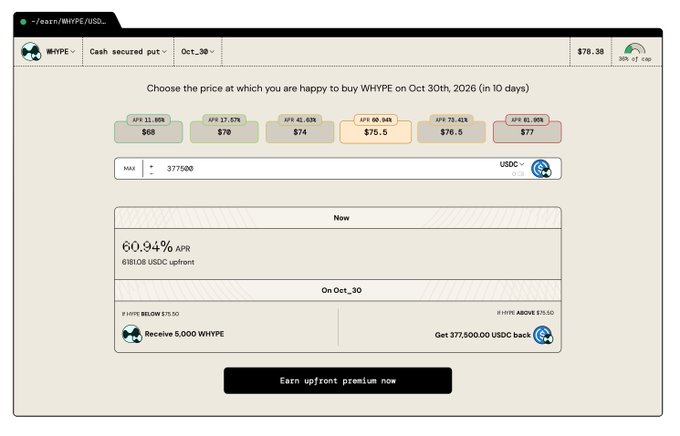Increase amount with the stepper up arrow
Image resolution: width=680 pixels, height=436 pixels.
pos(151,165)
